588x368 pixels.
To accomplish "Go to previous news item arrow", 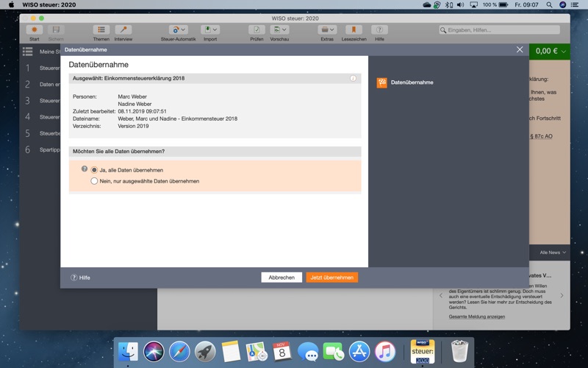I will click(x=441, y=296).
